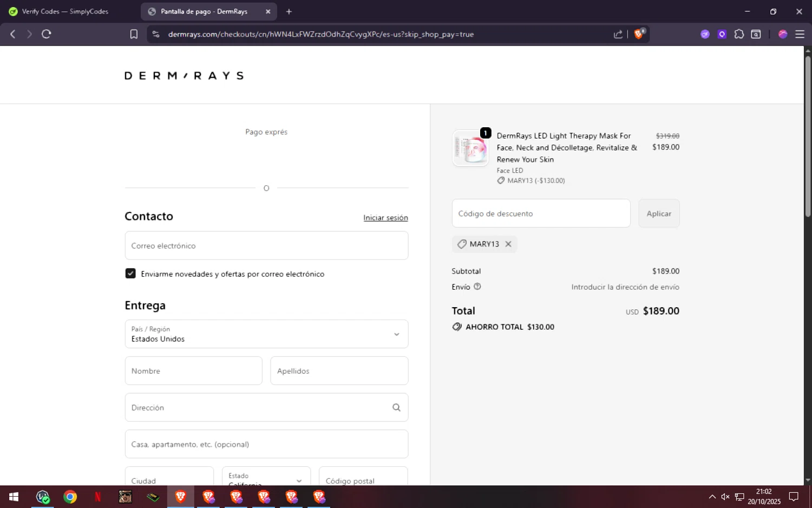Click the Pago exprés heading
Image resolution: width=812 pixels, height=508 pixels.
click(266, 132)
